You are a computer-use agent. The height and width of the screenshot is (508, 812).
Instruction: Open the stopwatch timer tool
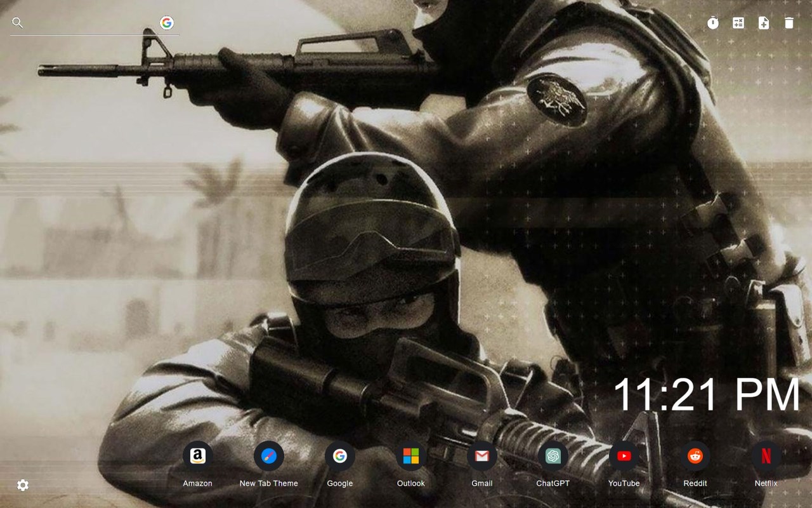coord(713,23)
